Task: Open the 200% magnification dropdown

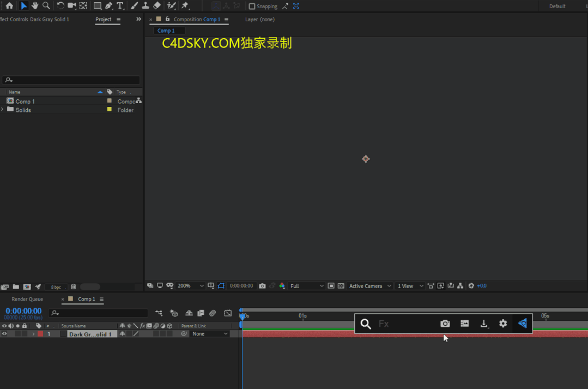Action: pos(191,286)
